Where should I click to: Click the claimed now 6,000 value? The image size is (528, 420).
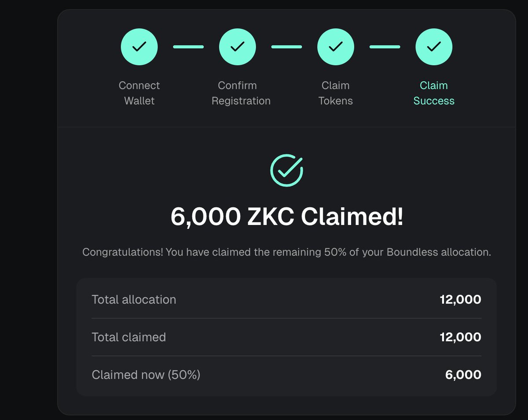tap(463, 375)
